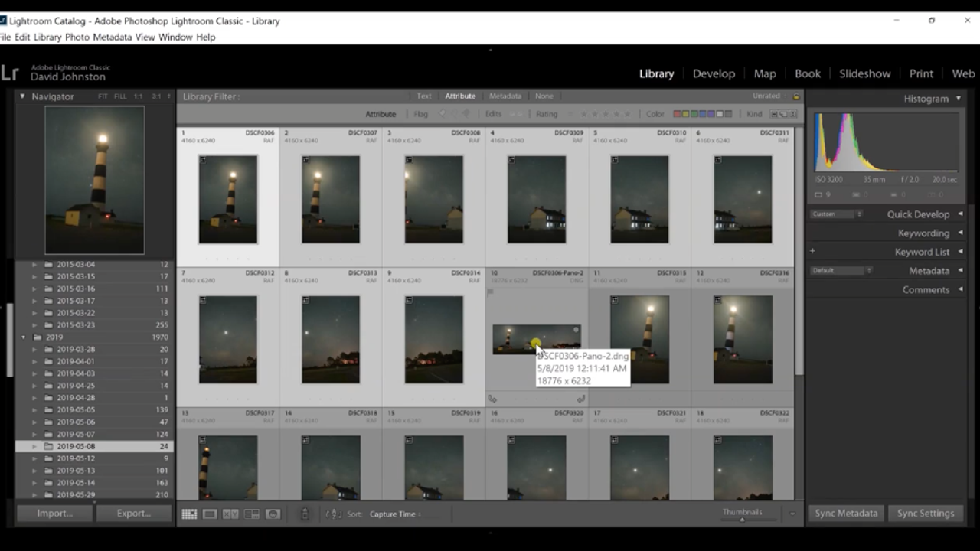Open the toolbar content dropdown arrow
The width and height of the screenshot is (980, 551).
pyautogui.click(x=792, y=514)
